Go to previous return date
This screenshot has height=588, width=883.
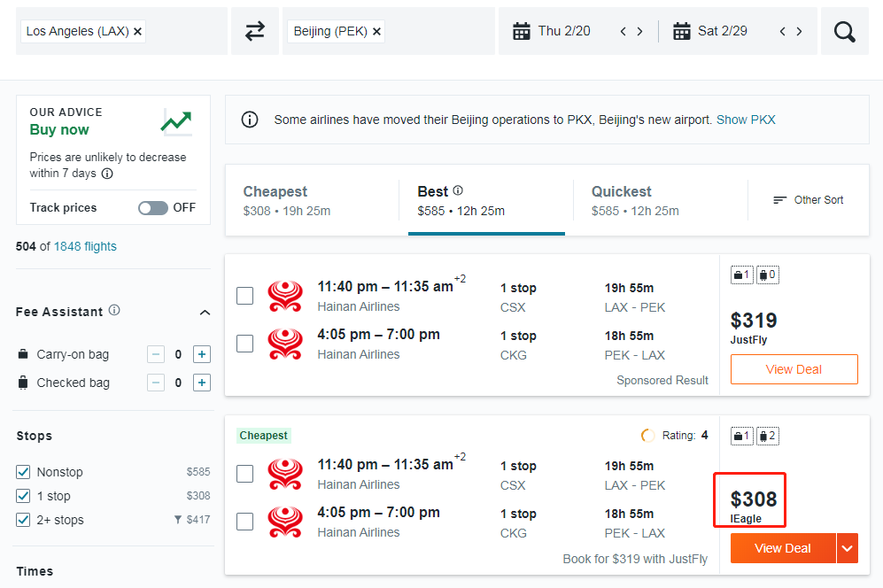coord(783,32)
